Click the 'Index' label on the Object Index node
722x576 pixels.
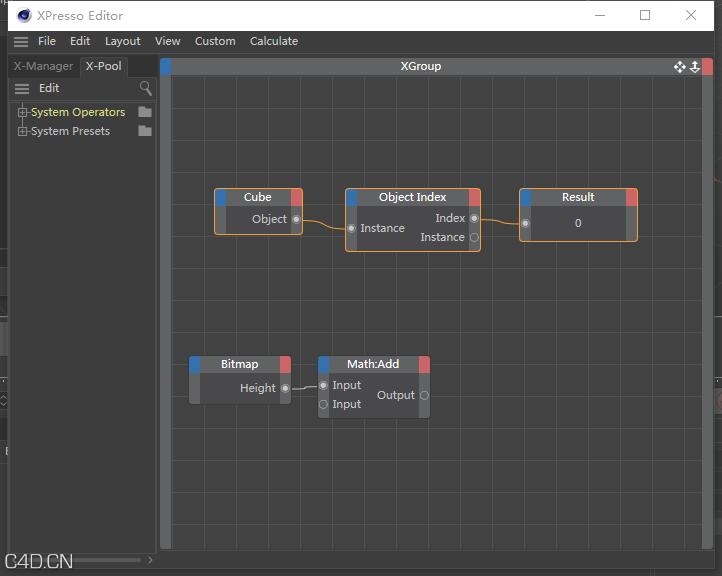pyautogui.click(x=450, y=218)
